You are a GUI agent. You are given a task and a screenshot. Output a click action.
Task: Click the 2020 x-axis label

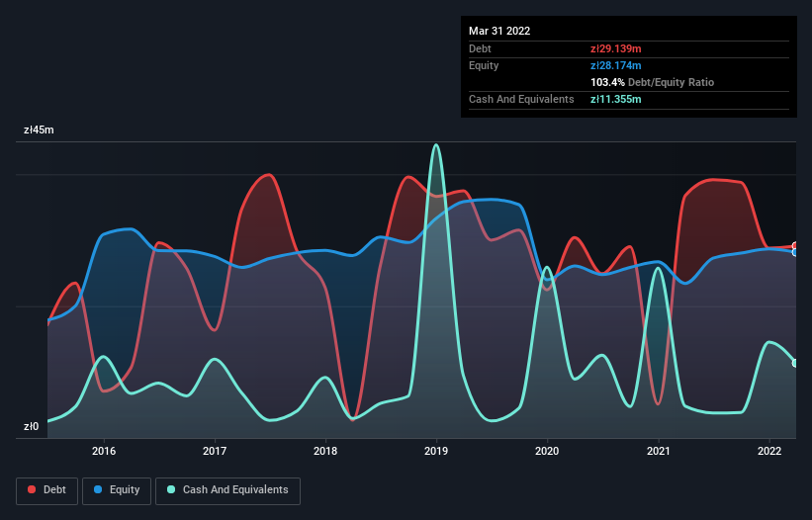(547, 451)
